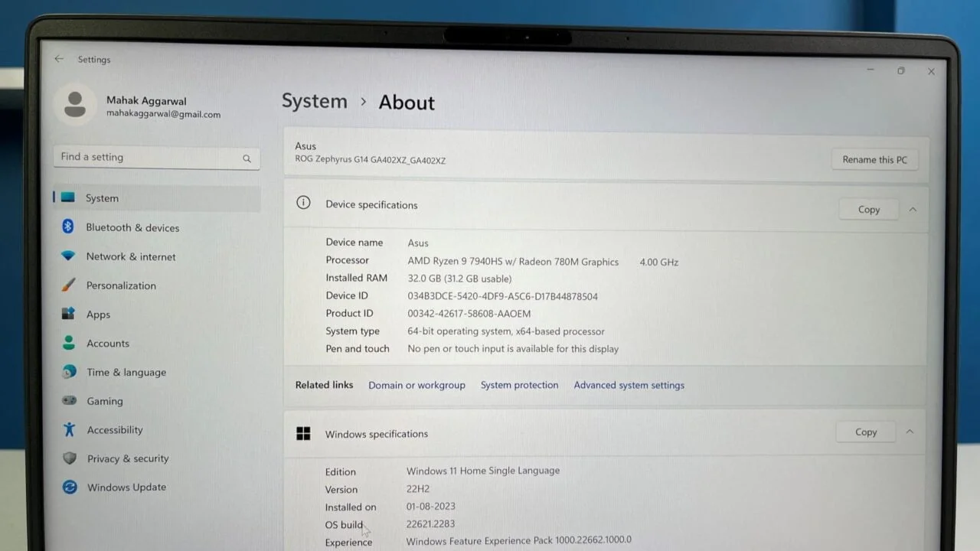The height and width of the screenshot is (551, 980).
Task: Collapse the Windows specifications section
Action: pos(910,432)
